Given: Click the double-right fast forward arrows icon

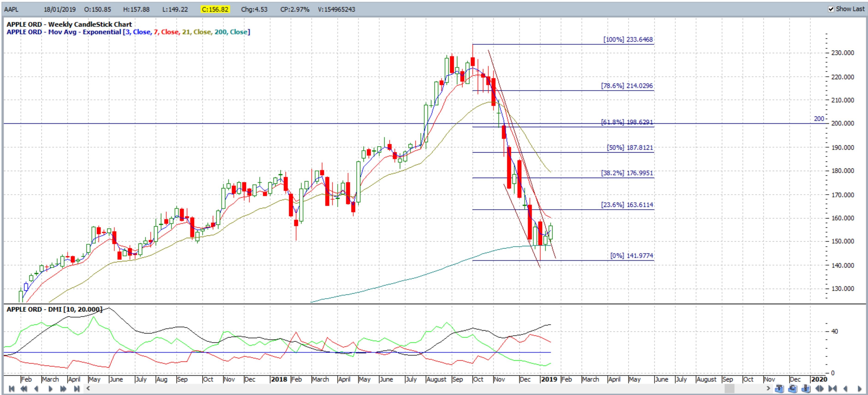Looking at the screenshot, I should [x=63, y=389].
